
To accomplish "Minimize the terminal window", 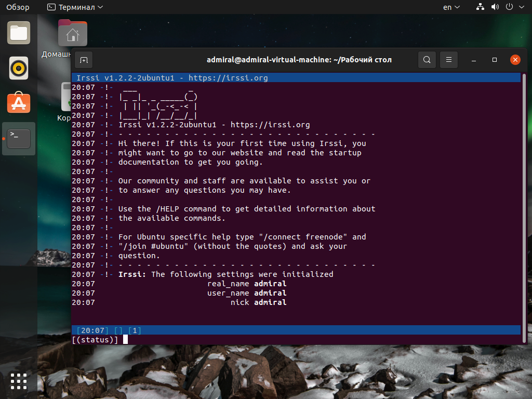I will click(474, 60).
